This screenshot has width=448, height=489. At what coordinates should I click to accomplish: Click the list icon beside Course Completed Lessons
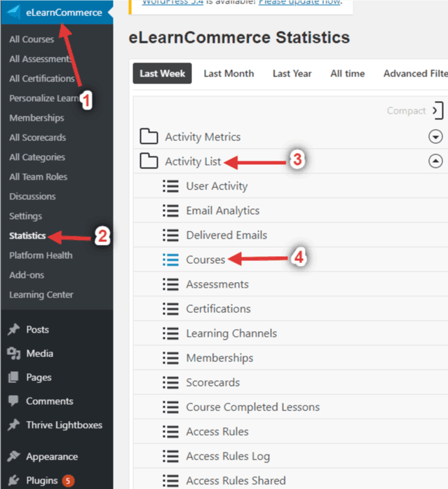click(x=171, y=407)
